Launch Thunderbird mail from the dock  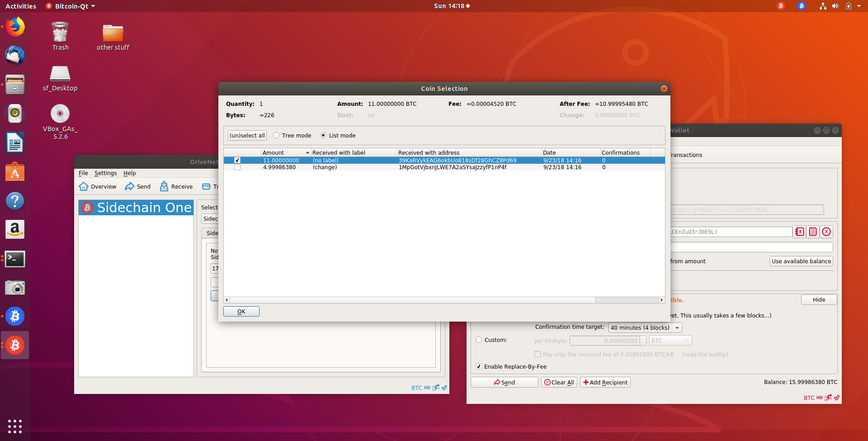[15, 56]
